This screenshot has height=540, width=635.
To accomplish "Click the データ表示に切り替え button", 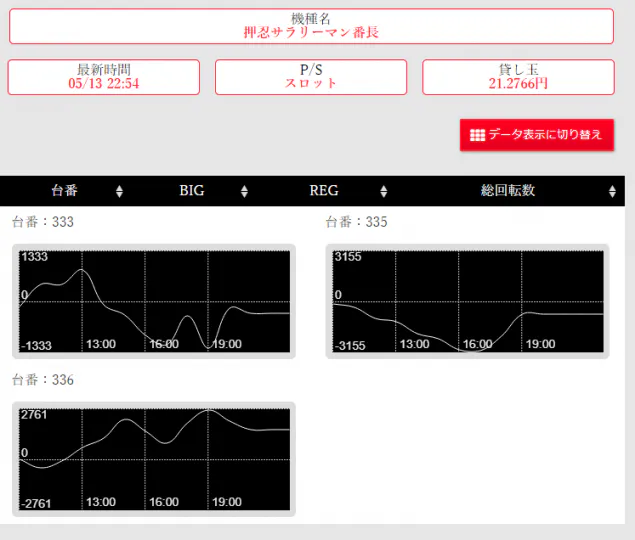I will [537, 135].
